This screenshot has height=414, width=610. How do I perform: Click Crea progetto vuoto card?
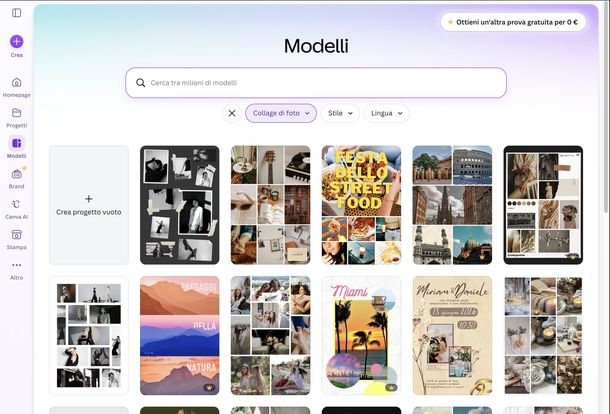(x=89, y=205)
